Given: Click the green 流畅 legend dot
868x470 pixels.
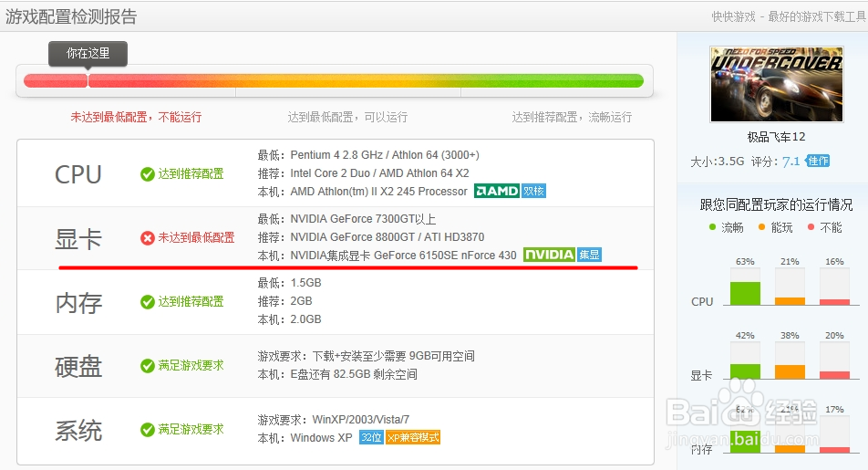Looking at the screenshot, I should 712,226.
